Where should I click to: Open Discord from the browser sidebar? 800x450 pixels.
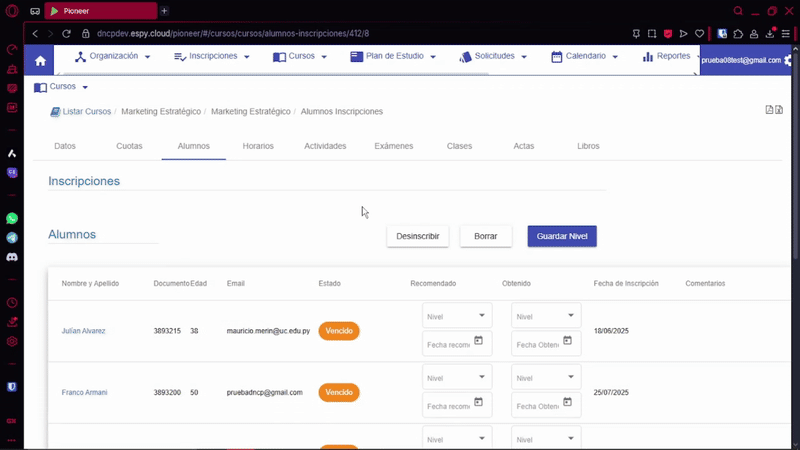(12, 257)
